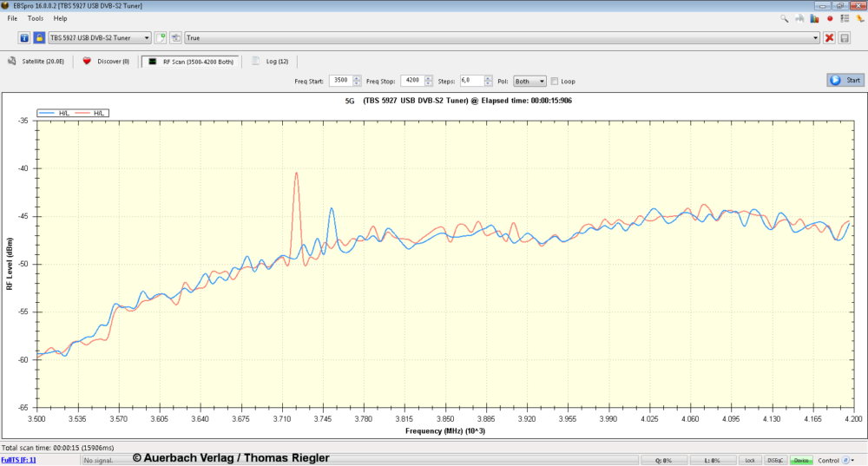Image resolution: width=868 pixels, height=466 pixels.
Task: Open the TBS 5927 tuner device dropdown
Action: click(x=100, y=37)
